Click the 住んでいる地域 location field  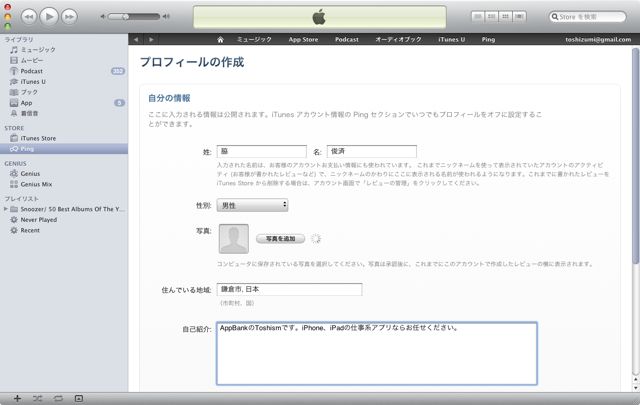(x=289, y=289)
